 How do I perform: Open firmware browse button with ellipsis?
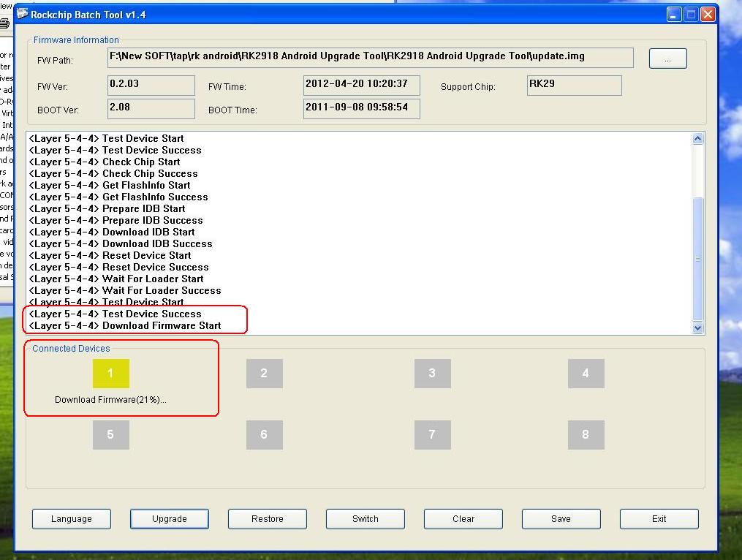(x=667, y=58)
